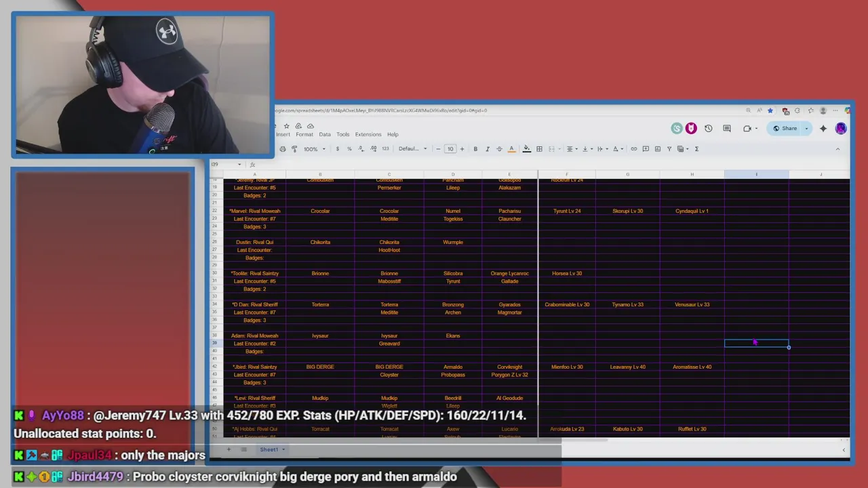The width and height of the screenshot is (868, 488).
Task: Click the green collaborator avatar
Action: (x=677, y=129)
